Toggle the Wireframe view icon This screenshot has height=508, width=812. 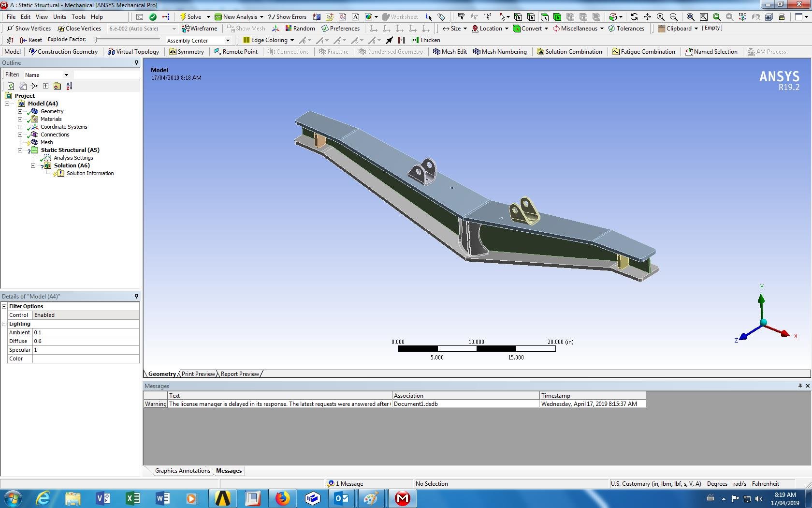[185, 29]
